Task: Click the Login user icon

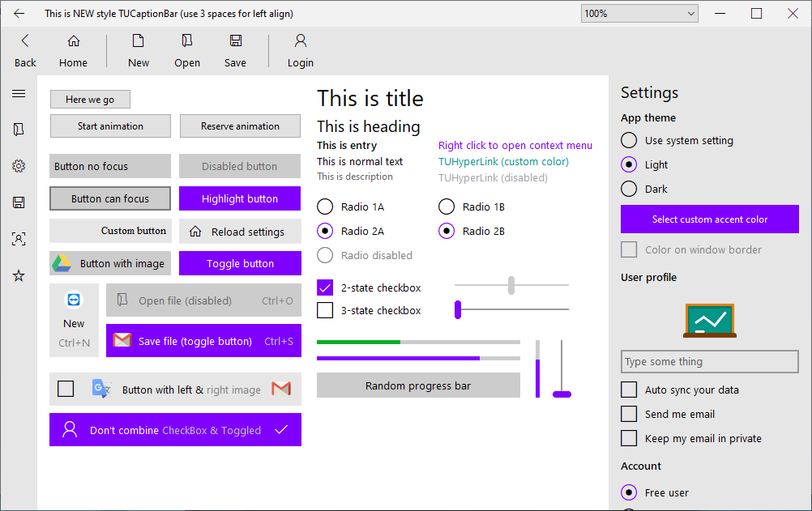Action: (x=301, y=51)
